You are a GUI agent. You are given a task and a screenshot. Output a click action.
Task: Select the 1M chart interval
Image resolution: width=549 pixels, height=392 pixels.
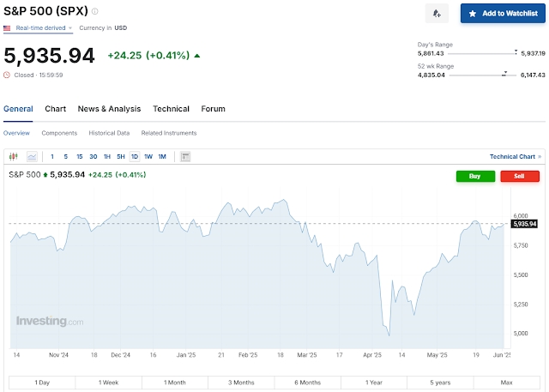162,156
